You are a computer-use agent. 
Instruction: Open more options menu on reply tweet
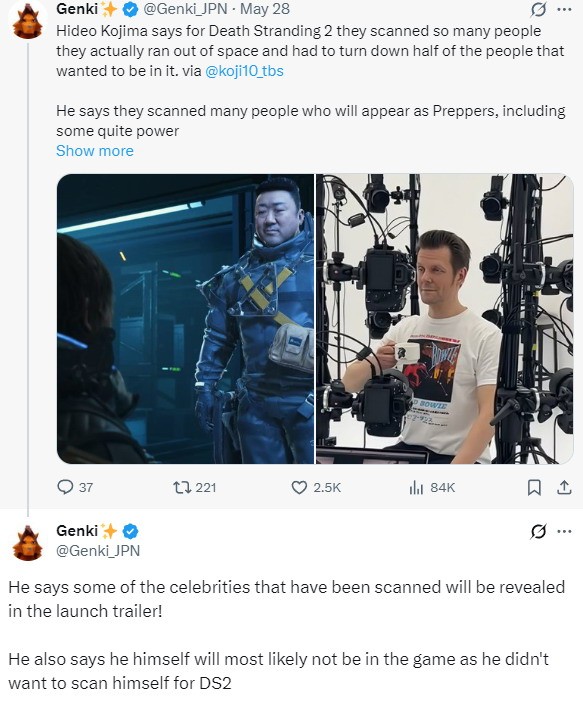tap(564, 531)
